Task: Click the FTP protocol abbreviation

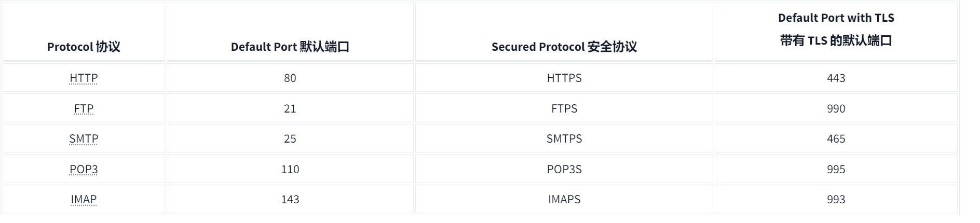Action: 84,108
